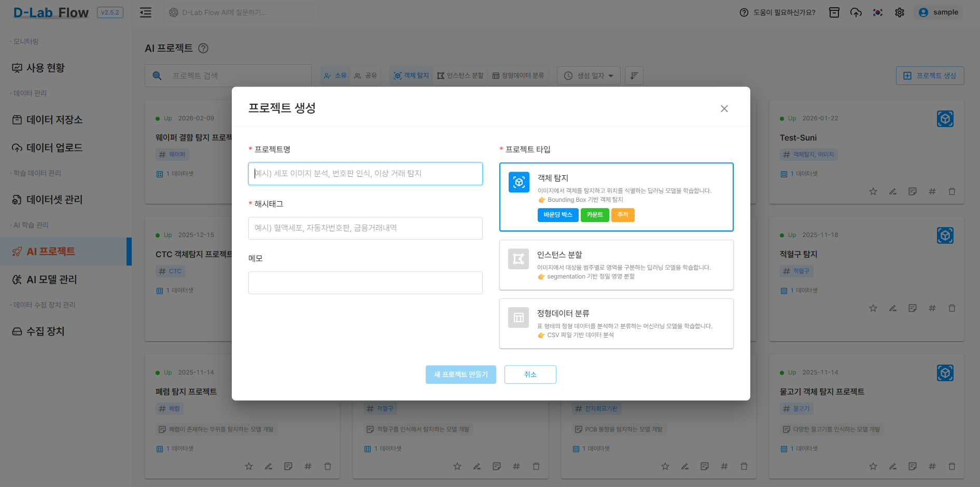Edit the 폐렴 탐지 프로젝트 card

click(269, 466)
